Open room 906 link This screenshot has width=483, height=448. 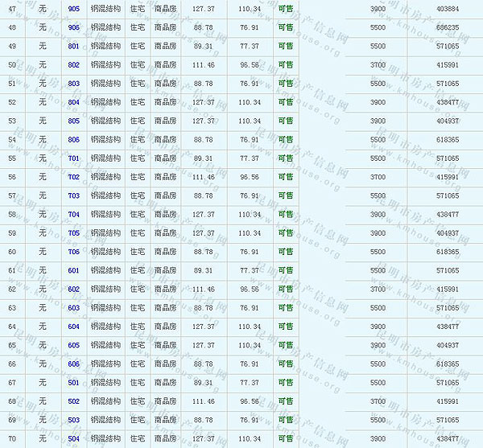pyautogui.click(x=74, y=27)
